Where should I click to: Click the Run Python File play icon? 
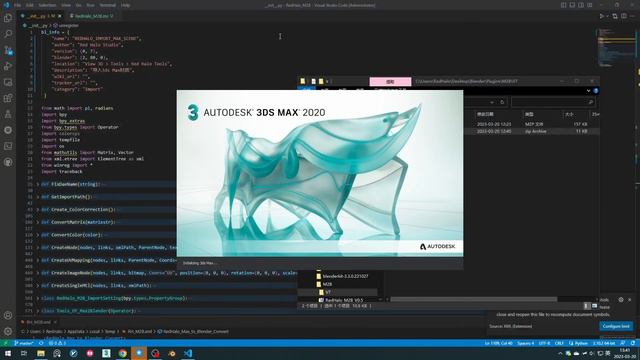tap(602, 16)
